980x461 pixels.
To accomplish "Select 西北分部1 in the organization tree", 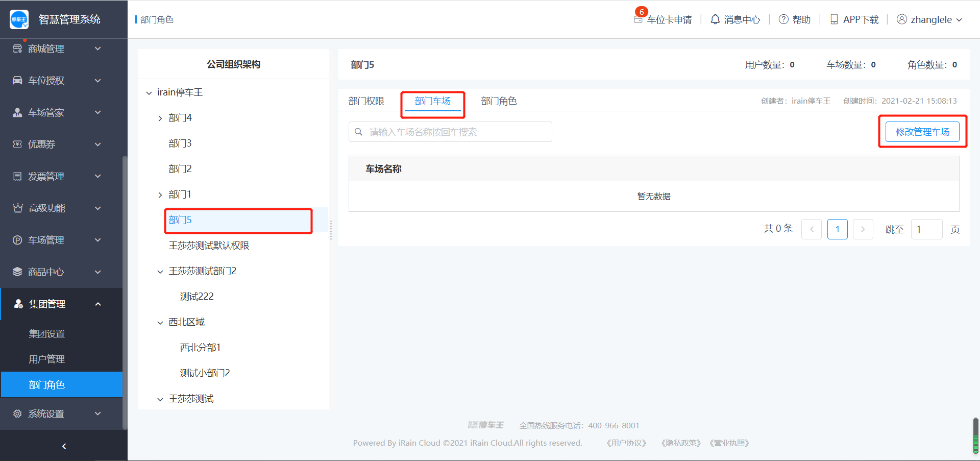I will pyautogui.click(x=200, y=348).
